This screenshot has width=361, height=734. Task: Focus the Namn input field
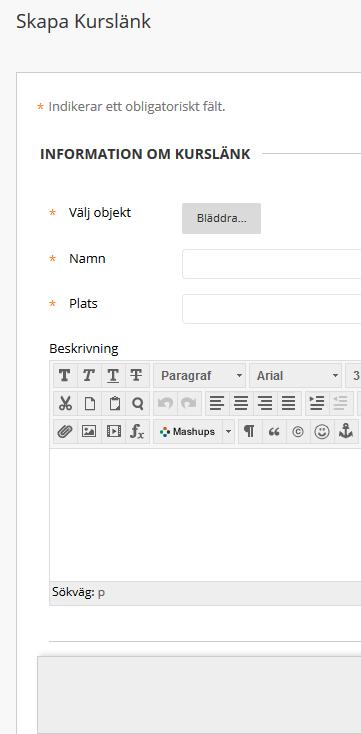272,264
